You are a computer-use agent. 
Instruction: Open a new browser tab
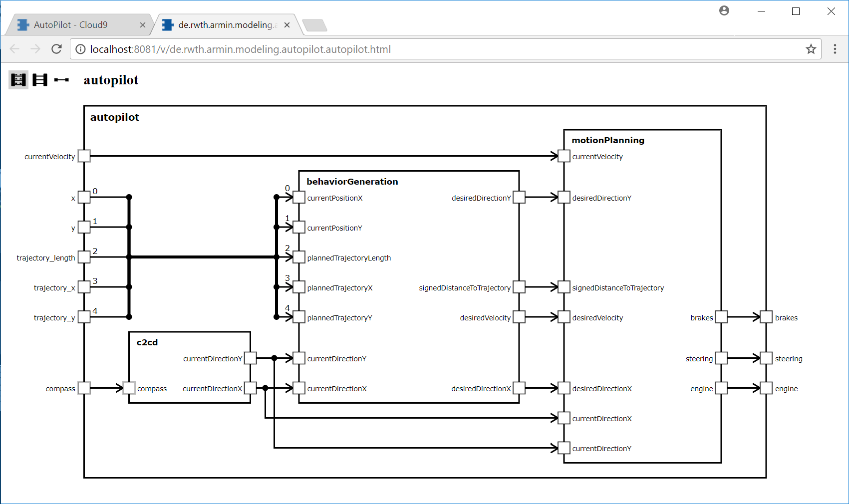[x=314, y=25]
